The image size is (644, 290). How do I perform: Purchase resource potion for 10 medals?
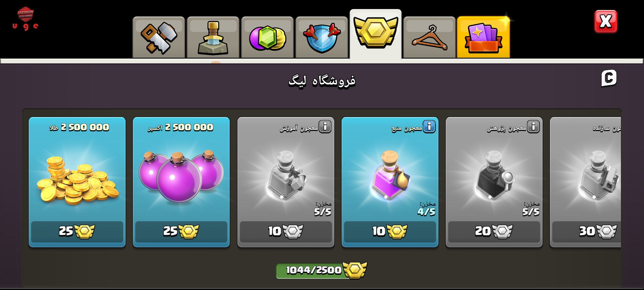pyautogui.click(x=390, y=231)
